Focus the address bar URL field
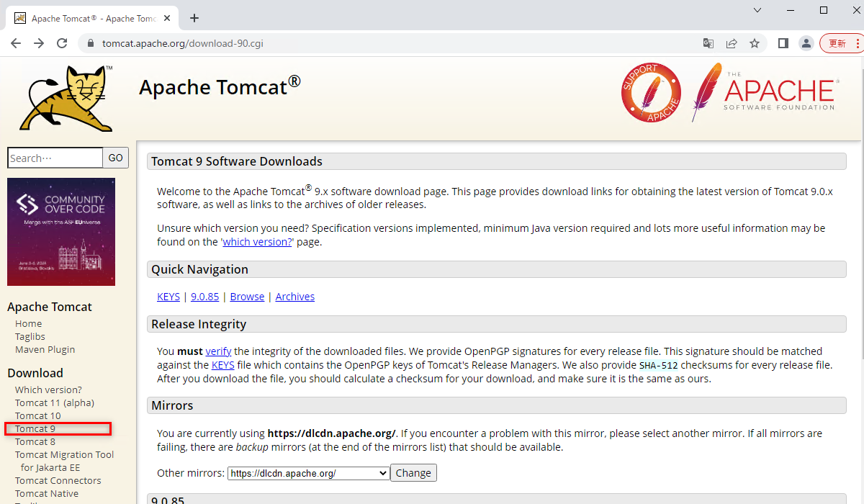This screenshot has width=864, height=504. pyautogui.click(x=389, y=43)
